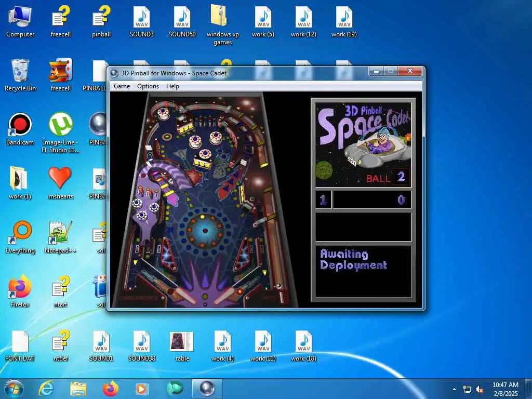
Task: Select the work (18) wav file
Action: tap(303, 345)
